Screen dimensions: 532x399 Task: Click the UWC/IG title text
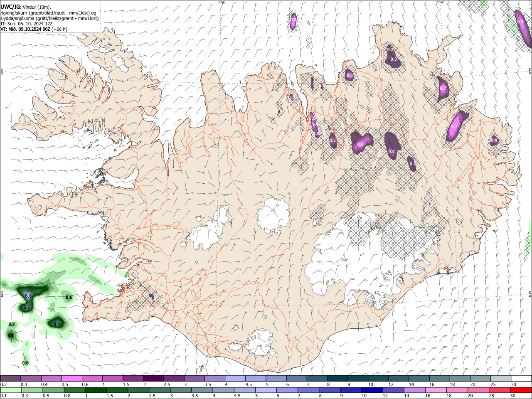[10, 7]
